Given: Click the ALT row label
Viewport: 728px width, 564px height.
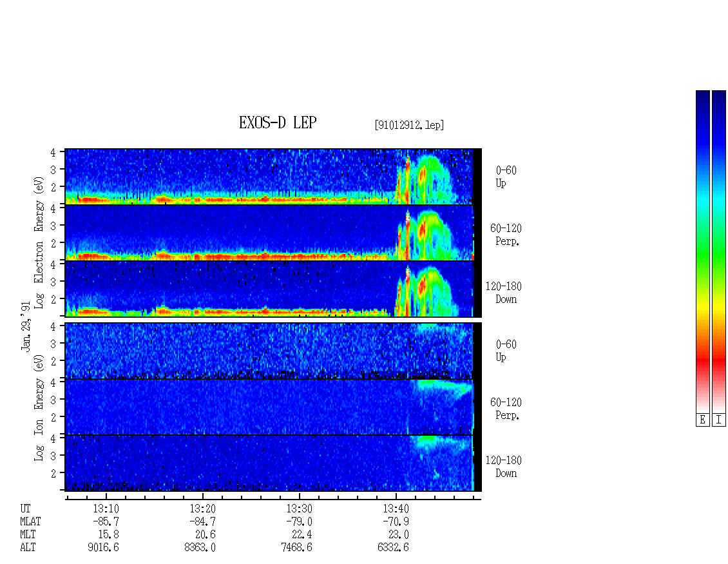Looking at the screenshot, I should [x=28, y=547].
